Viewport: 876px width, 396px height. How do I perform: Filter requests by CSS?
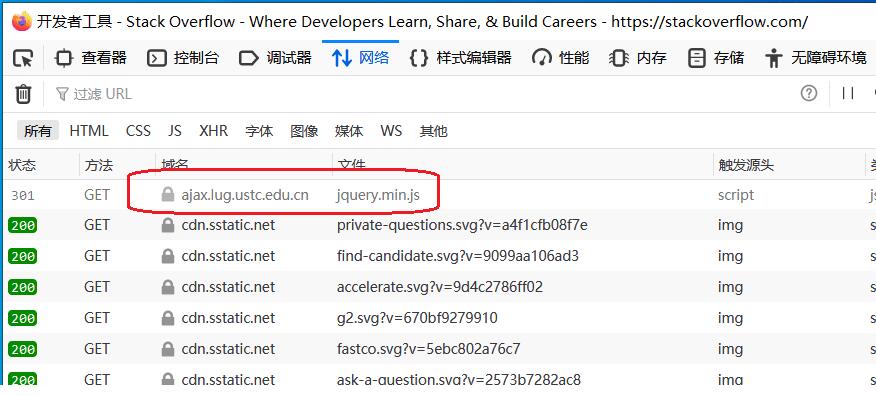138,131
